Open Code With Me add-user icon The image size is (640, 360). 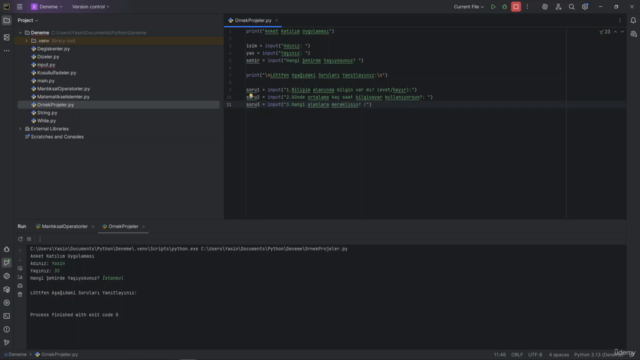(558, 7)
